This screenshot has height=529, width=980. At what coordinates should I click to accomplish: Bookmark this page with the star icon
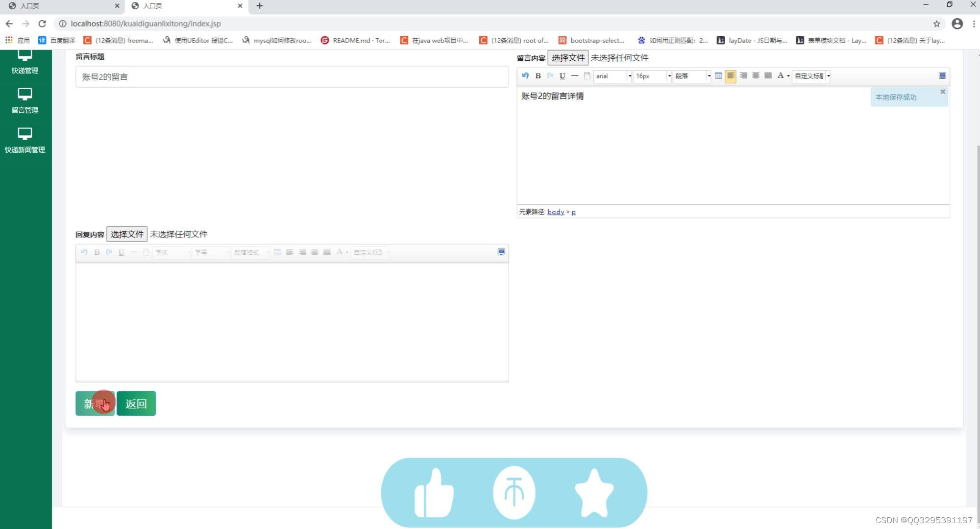pyautogui.click(x=936, y=24)
